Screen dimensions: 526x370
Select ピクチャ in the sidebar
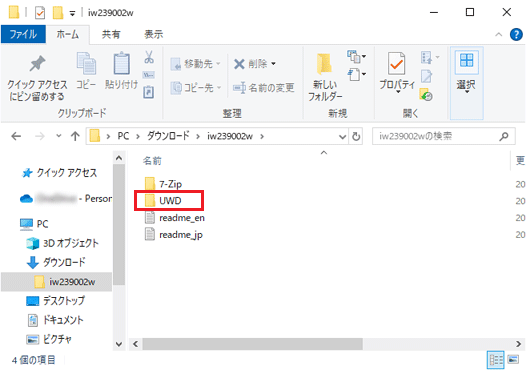tap(49, 339)
